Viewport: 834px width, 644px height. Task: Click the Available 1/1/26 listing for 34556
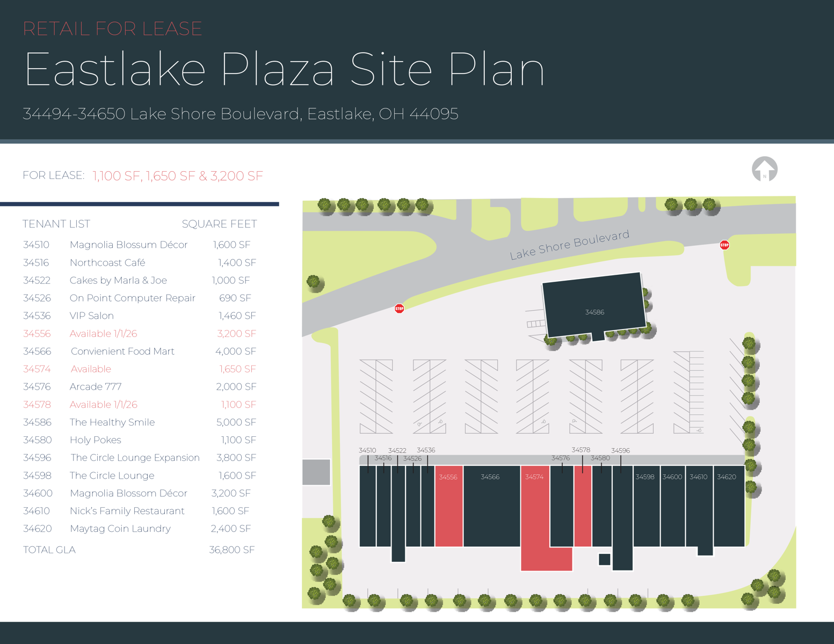click(103, 333)
